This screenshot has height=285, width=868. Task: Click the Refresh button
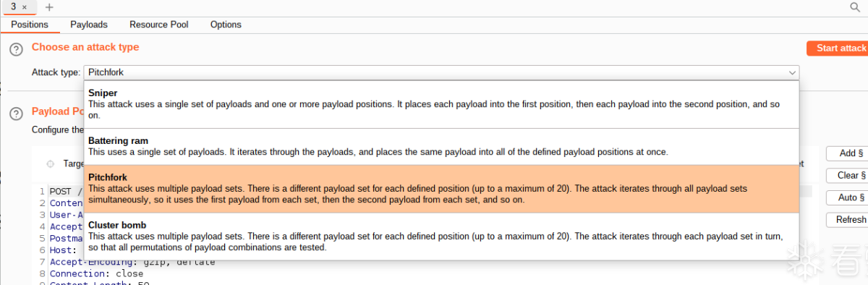pos(847,220)
